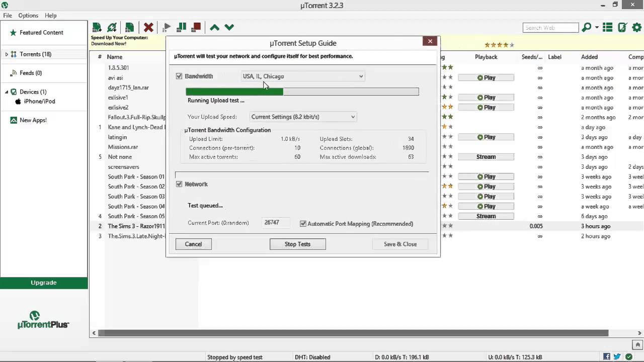Click the Facebook icon in status bar

(x=607, y=356)
